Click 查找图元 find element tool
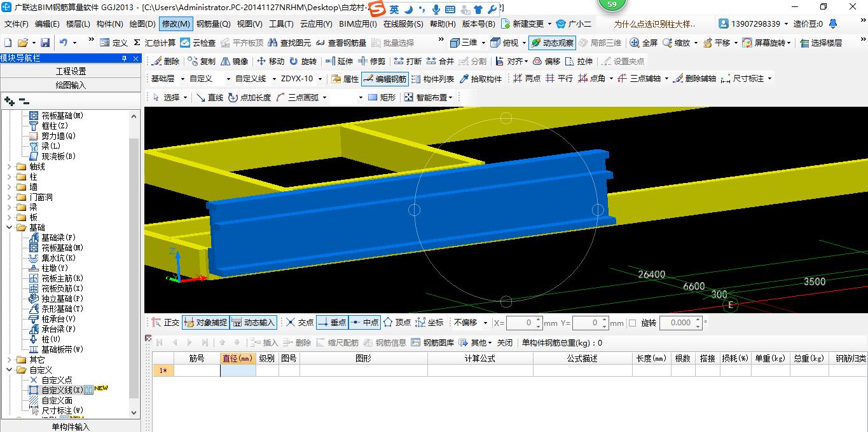868x432 pixels. pos(290,43)
